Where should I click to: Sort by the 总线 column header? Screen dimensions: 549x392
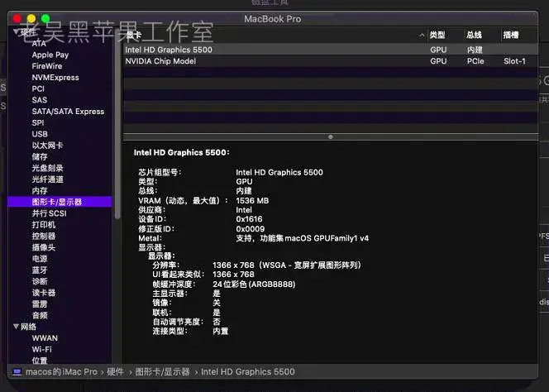point(474,35)
